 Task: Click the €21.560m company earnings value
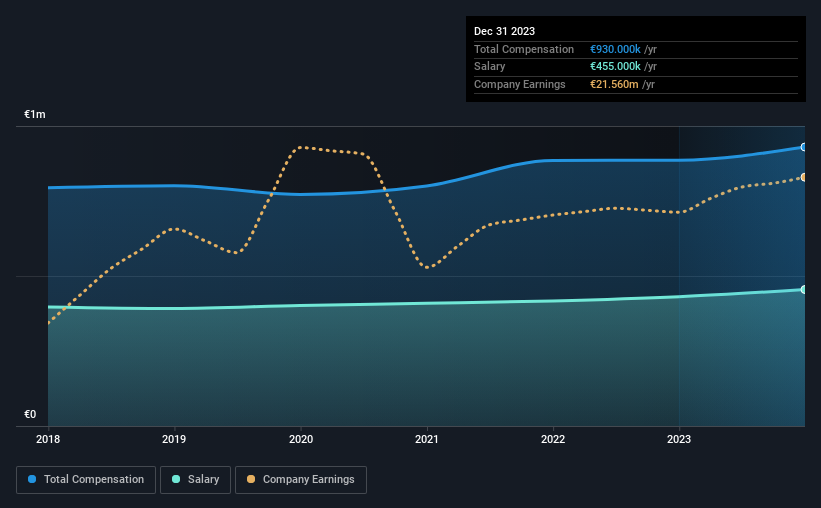click(x=614, y=84)
